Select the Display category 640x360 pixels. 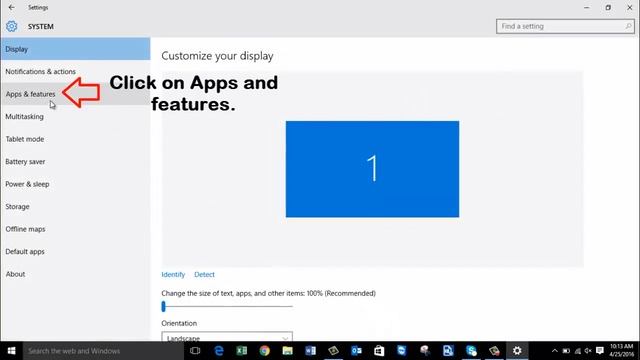click(76, 49)
